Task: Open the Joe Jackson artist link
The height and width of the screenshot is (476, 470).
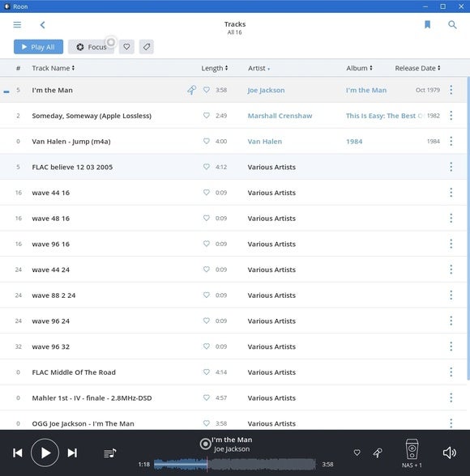Action: point(266,90)
